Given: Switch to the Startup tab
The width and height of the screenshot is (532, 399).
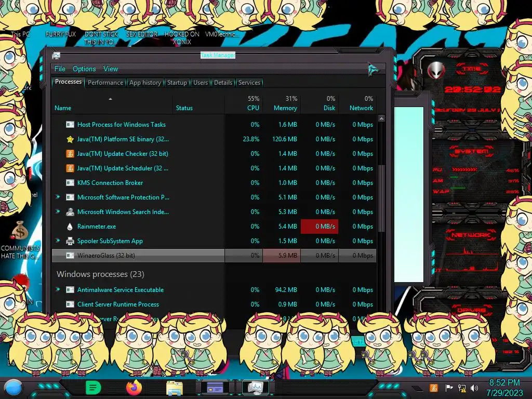Looking at the screenshot, I should coord(177,83).
